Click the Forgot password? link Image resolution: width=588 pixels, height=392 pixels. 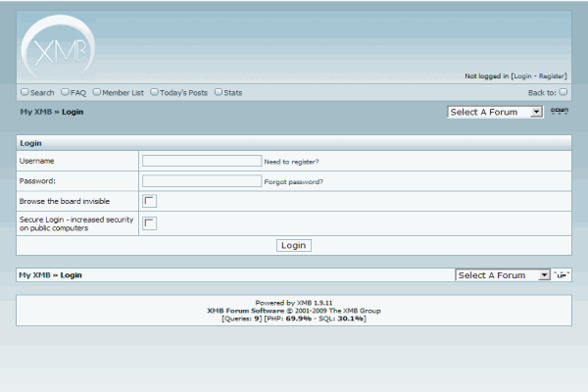pos(293,181)
